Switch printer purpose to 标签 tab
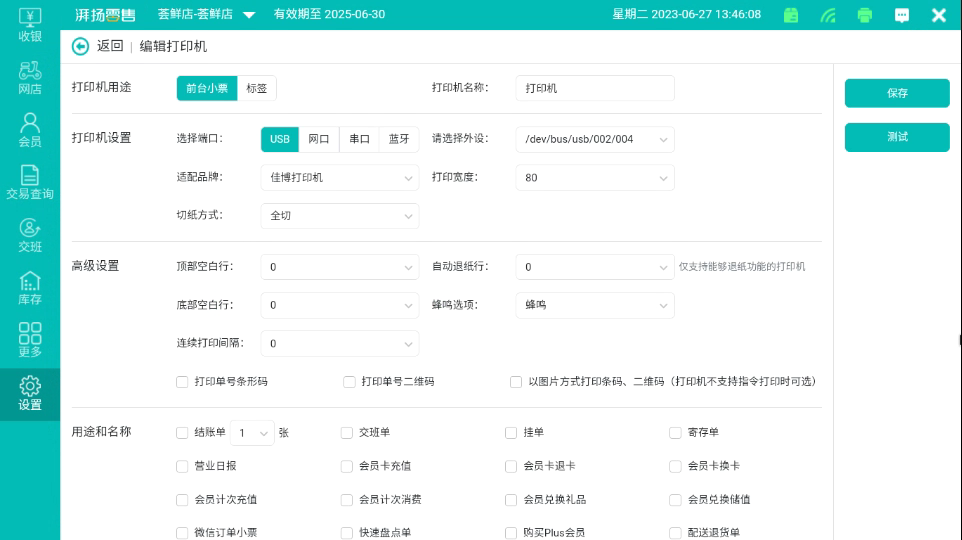Screen dimensions: 962x540 [x=257, y=88]
